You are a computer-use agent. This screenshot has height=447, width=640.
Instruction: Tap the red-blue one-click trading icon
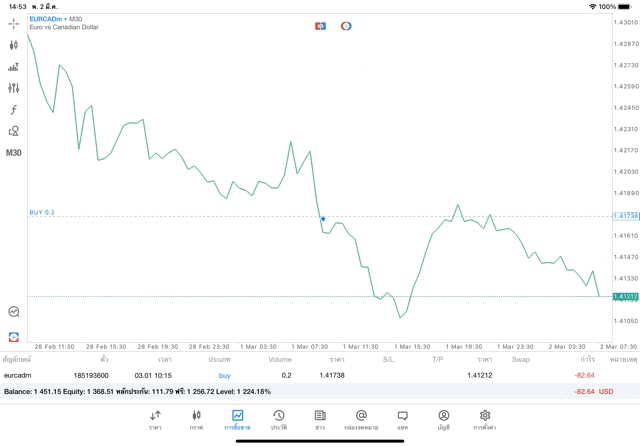[320, 25]
